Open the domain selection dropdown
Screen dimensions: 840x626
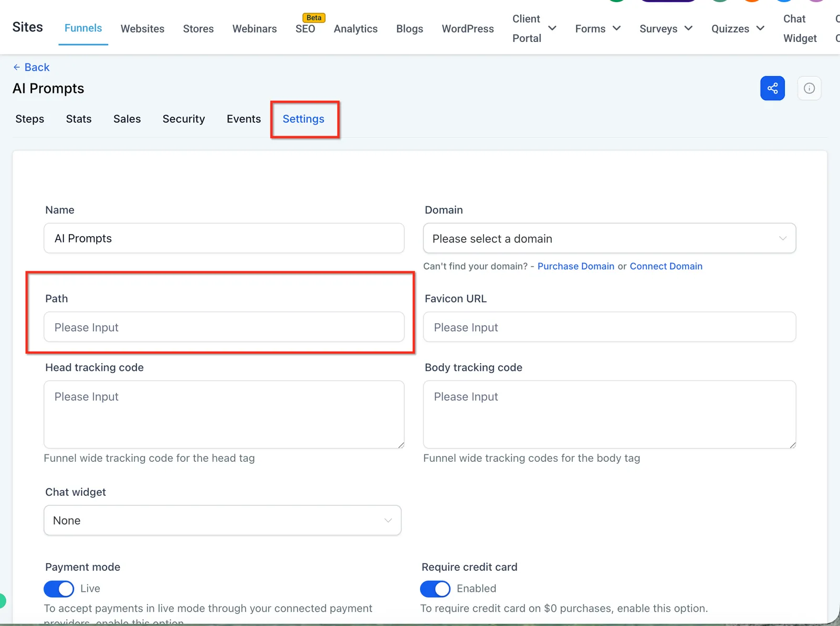(x=610, y=238)
